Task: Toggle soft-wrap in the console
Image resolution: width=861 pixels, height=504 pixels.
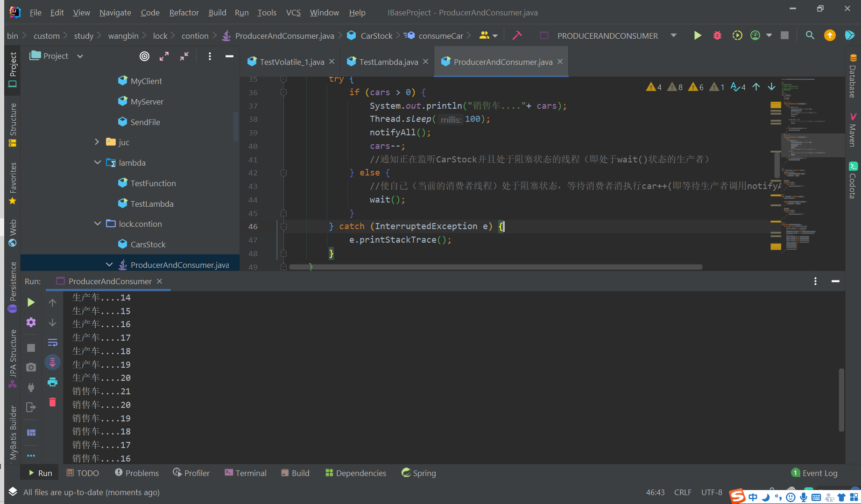Action: tap(52, 343)
